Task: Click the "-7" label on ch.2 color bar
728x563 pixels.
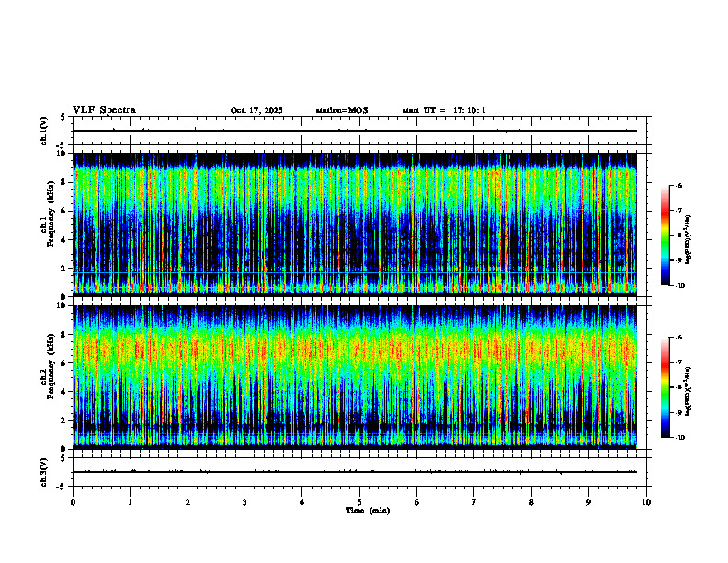Action: [678, 362]
